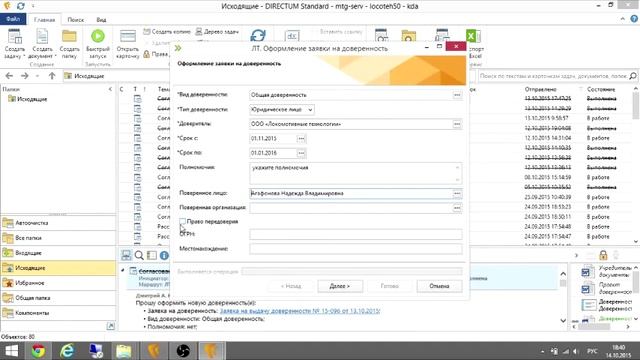This screenshot has height=360, width=640.
Task: Click the ОГРН input field
Action: click(x=356, y=234)
